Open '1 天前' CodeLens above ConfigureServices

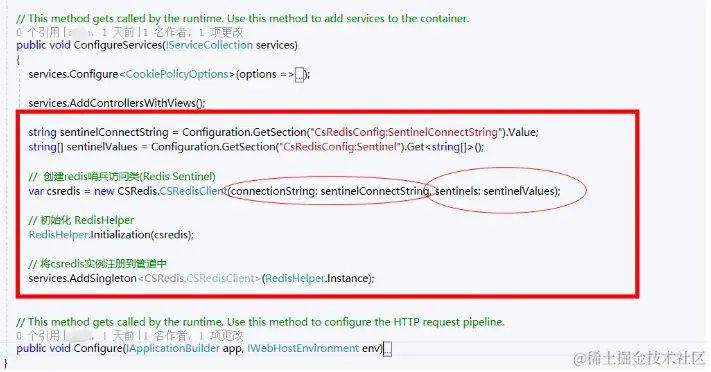pyautogui.click(x=118, y=32)
